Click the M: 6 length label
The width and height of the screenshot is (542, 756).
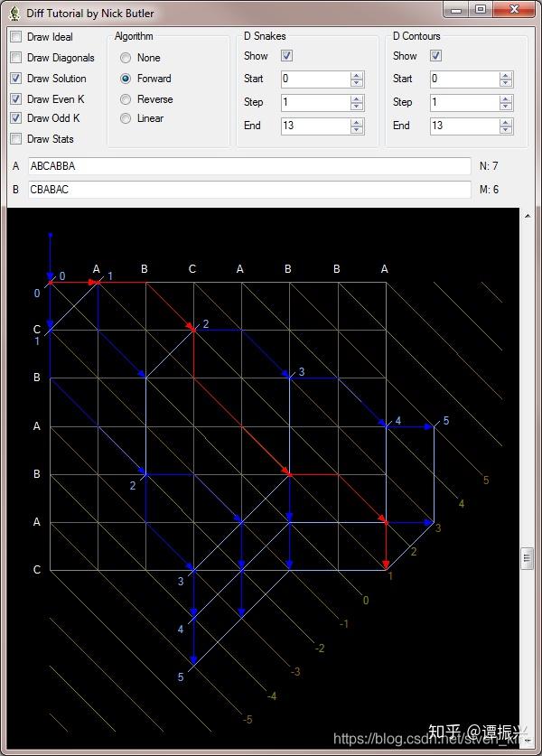click(x=489, y=190)
